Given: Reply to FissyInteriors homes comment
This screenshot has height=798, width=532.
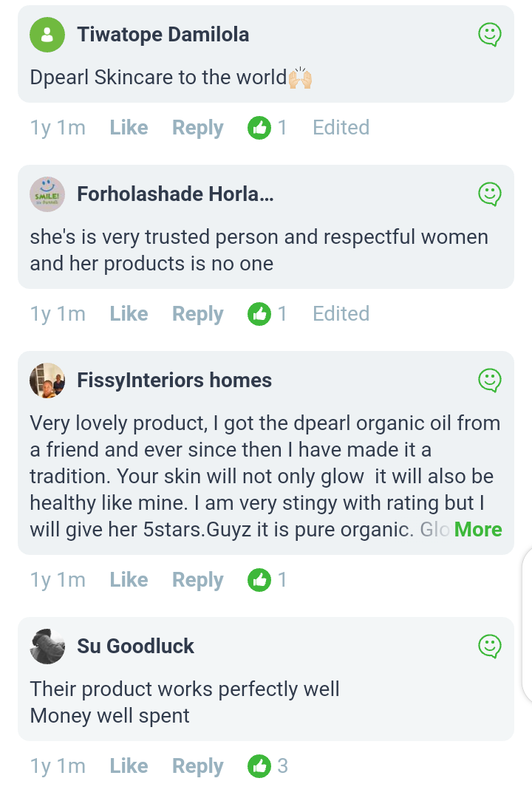Looking at the screenshot, I should coord(197,580).
